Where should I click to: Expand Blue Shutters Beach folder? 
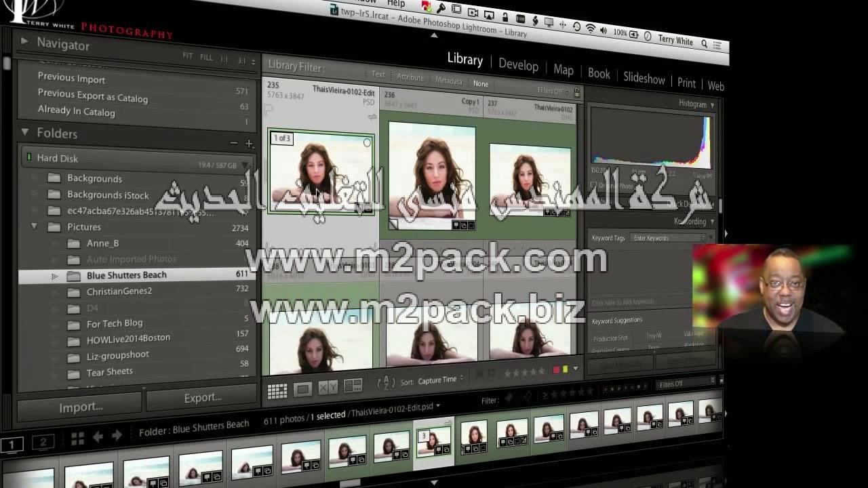[54, 276]
